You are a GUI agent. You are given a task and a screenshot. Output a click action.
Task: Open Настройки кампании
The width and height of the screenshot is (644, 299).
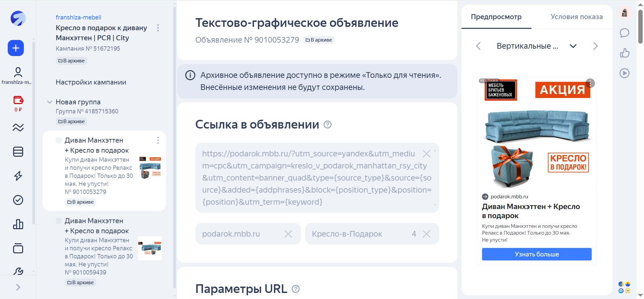(91, 82)
